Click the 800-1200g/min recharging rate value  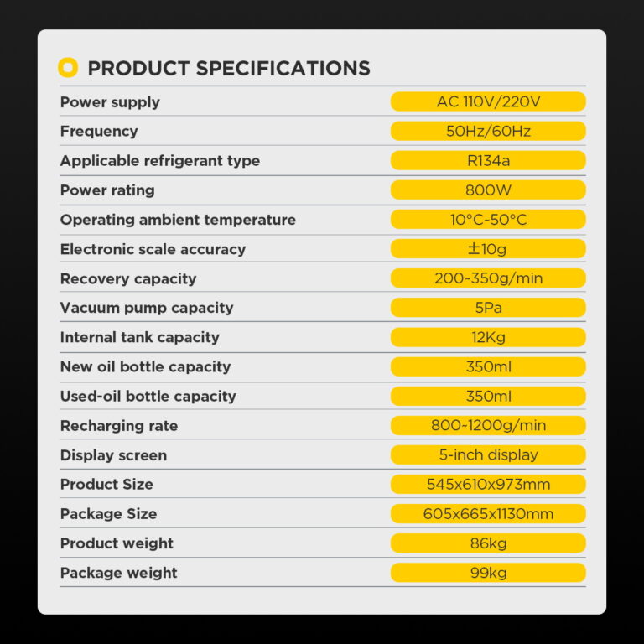pyautogui.click(x=488, y=426)
